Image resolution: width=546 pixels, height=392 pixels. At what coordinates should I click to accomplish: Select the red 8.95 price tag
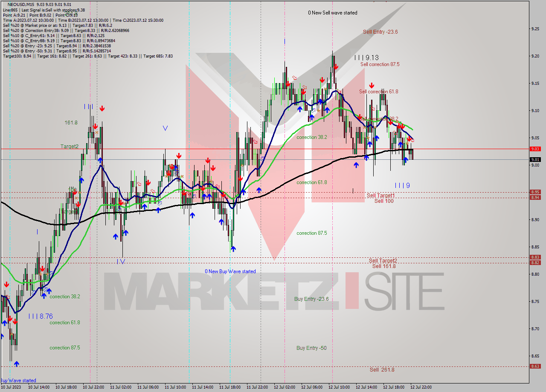tap(535, 192)
